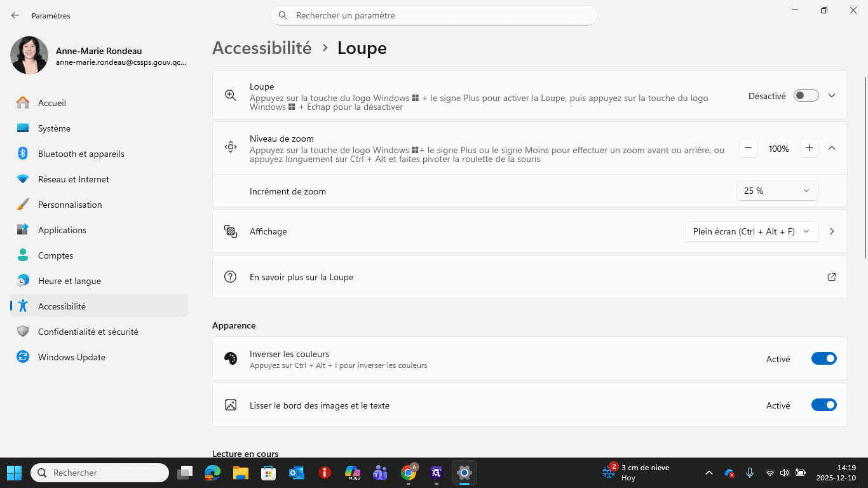868x488 pixels.
Task: Click in the Rechercher un paramètre search box
Action: pyautogui.click(x=434, y=15)
